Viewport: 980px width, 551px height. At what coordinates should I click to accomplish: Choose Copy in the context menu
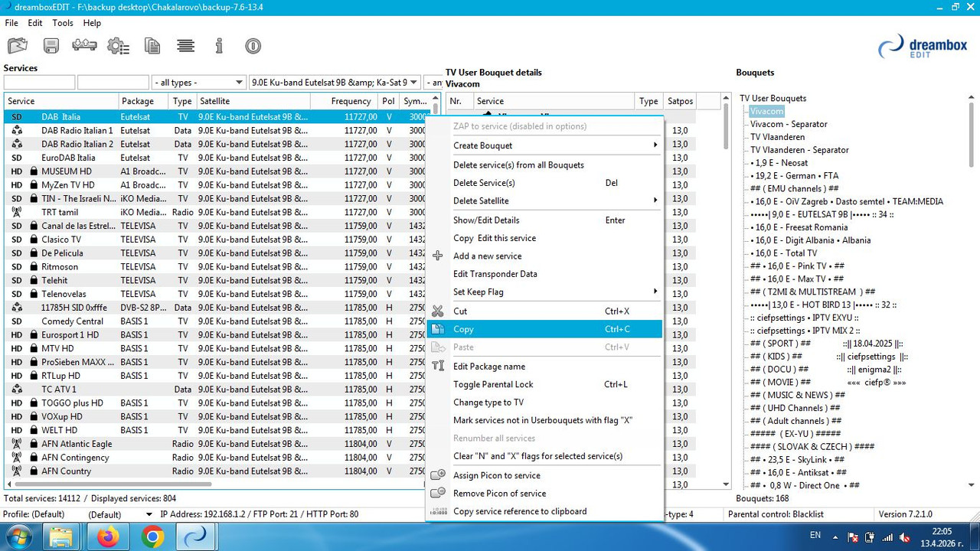click(545, 329)
